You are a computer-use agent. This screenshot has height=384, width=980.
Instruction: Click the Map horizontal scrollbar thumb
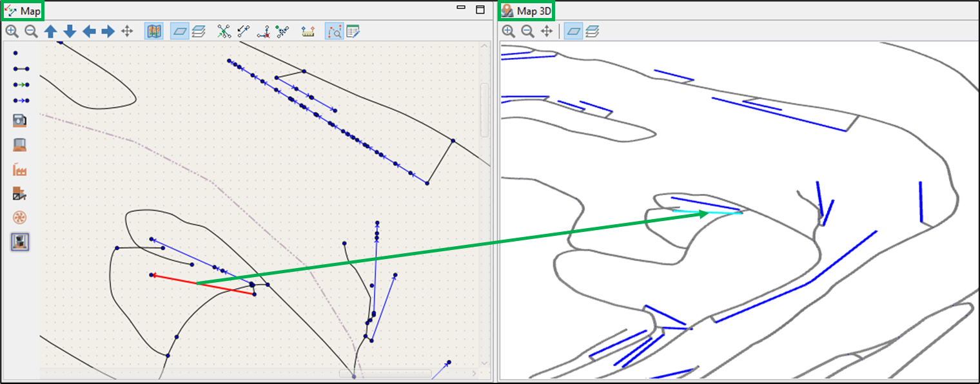pos(386,374)
